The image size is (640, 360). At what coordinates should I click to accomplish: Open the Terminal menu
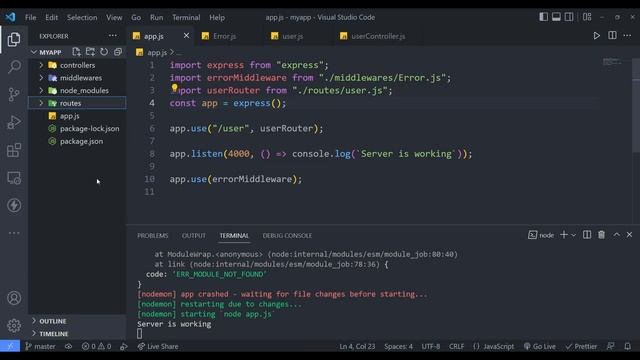coord(186,17)
